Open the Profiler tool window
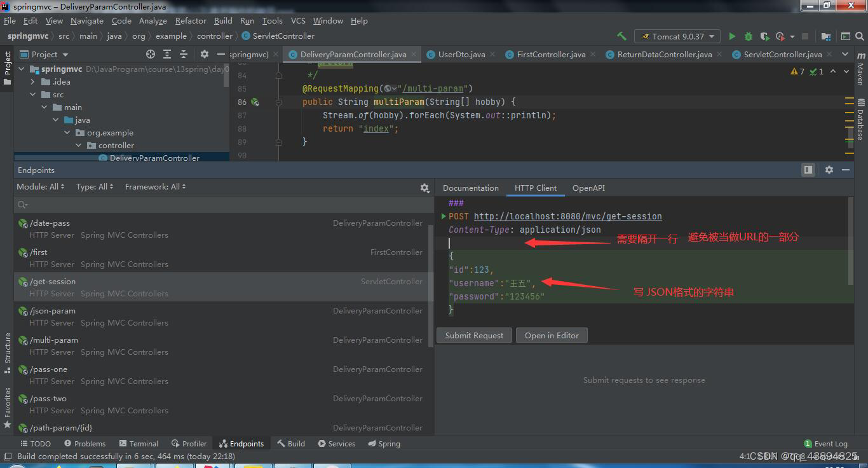This screenshot has height=468, width=868. pos(189,443)
